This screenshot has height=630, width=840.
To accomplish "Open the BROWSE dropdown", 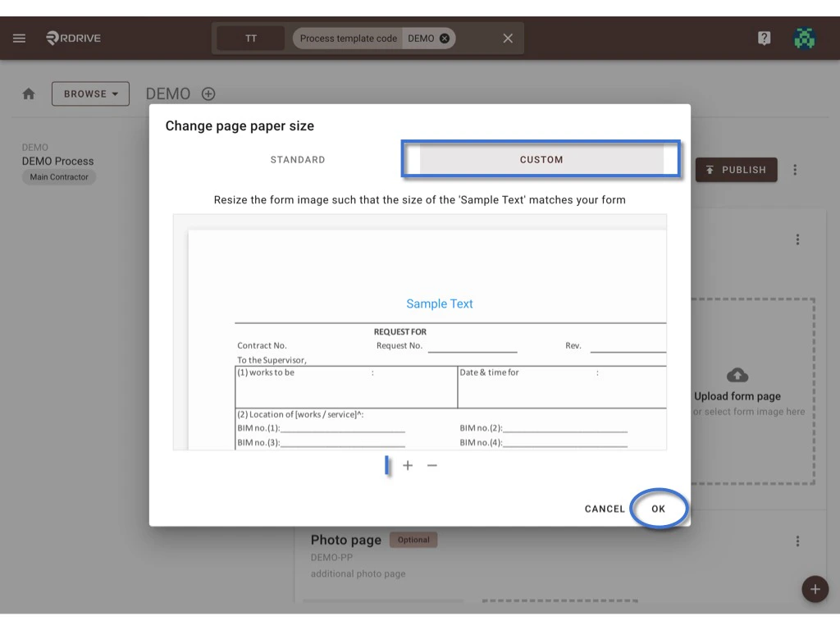I will (90, 94).
